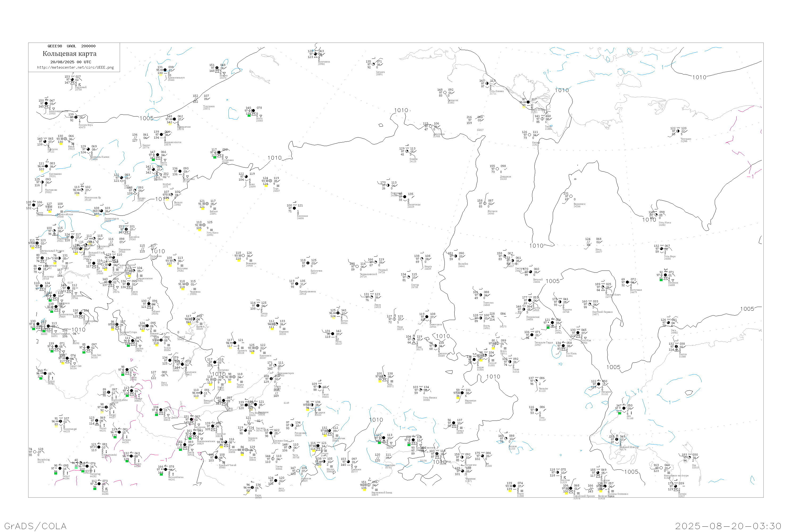The image size is (798, 532).
Task: Click green square at Тугончани station
Action: [215, 157]
